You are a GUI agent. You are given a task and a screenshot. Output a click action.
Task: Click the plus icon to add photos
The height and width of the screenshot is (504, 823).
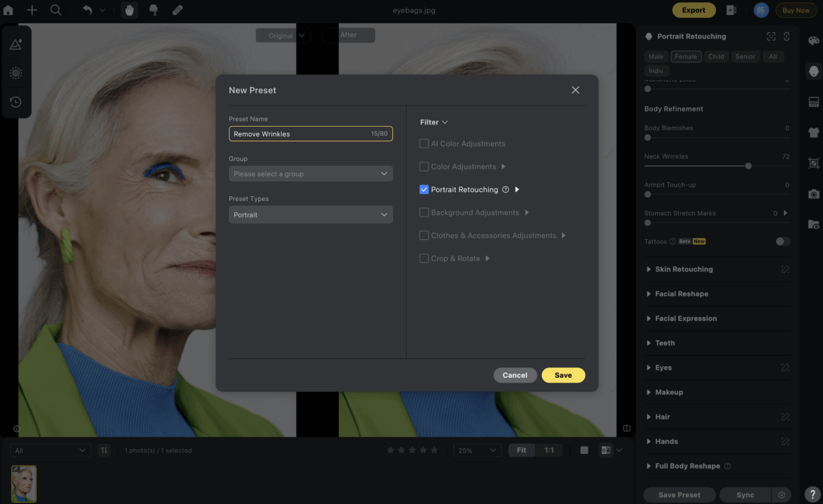[32, 10]
